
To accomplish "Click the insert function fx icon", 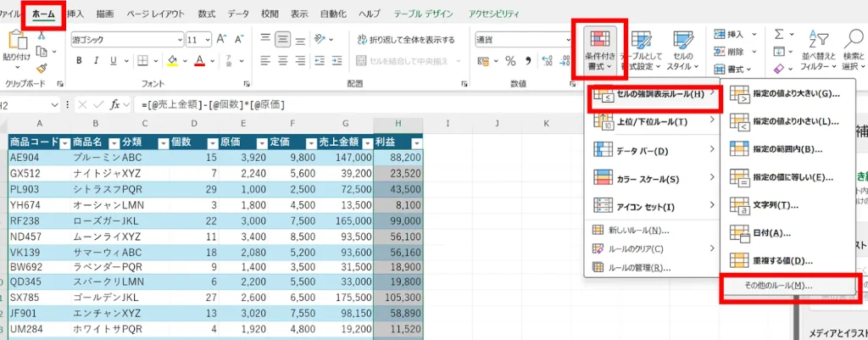I will click(113, 104).
